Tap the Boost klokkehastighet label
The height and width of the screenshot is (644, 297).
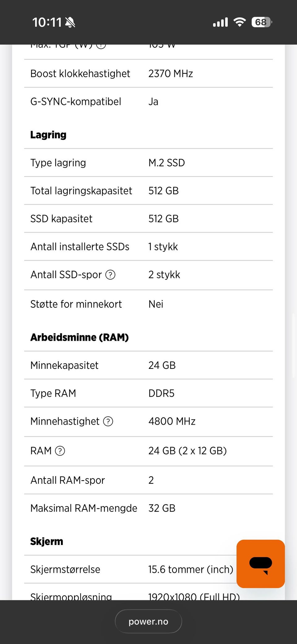(x=80, y=74)
